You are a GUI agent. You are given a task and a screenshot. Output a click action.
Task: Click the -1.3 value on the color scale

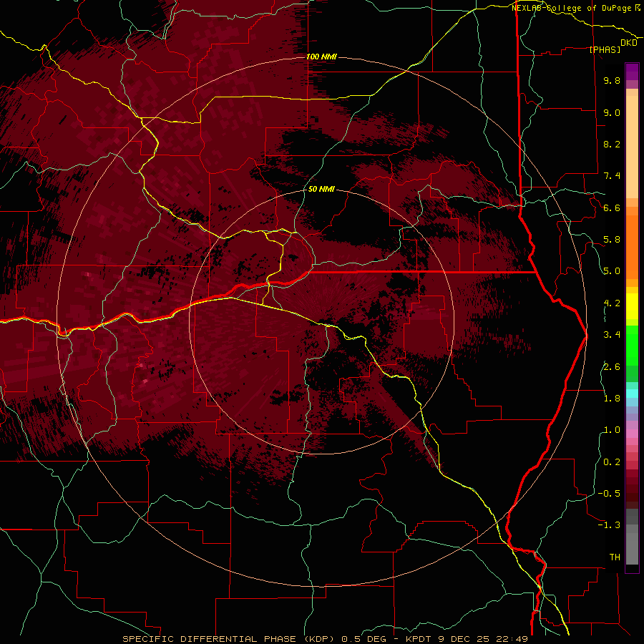pos(610,525)
